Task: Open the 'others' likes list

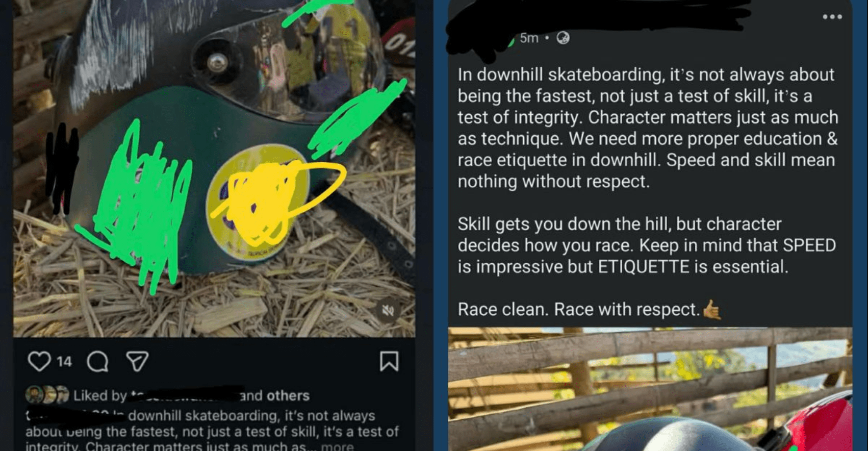Action: [x=288, y=396]
